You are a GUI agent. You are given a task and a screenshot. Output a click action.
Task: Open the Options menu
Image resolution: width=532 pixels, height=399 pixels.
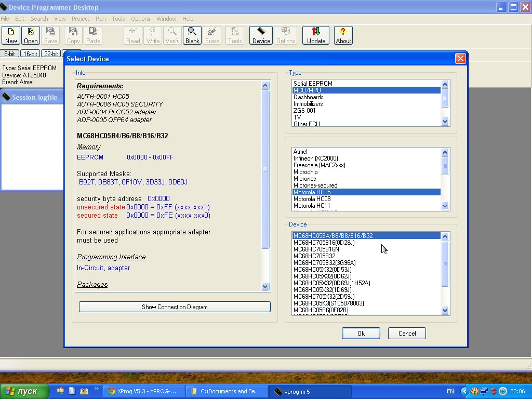point(141,19)
